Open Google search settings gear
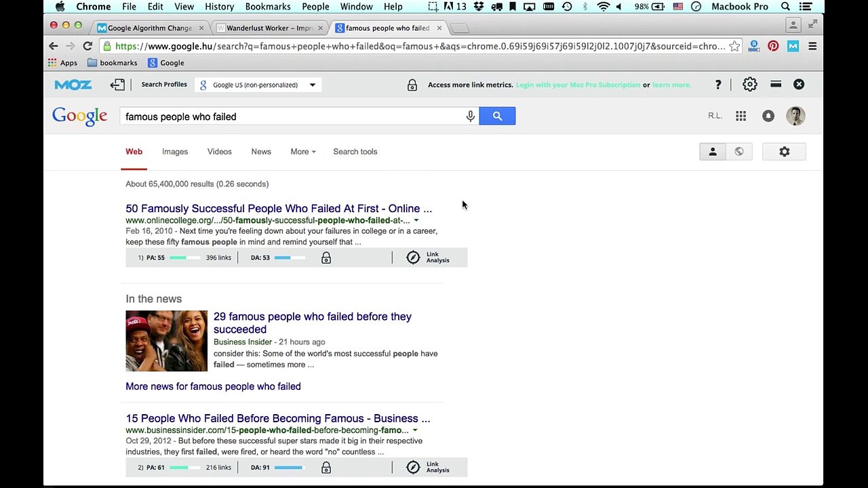Screen dimensions: 868x488 (x=784, y=152)
